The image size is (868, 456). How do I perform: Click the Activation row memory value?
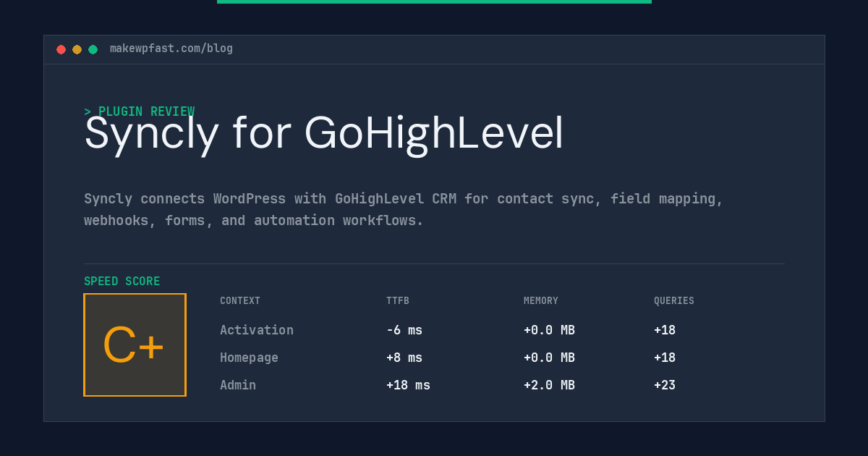(x=549, y=330)
